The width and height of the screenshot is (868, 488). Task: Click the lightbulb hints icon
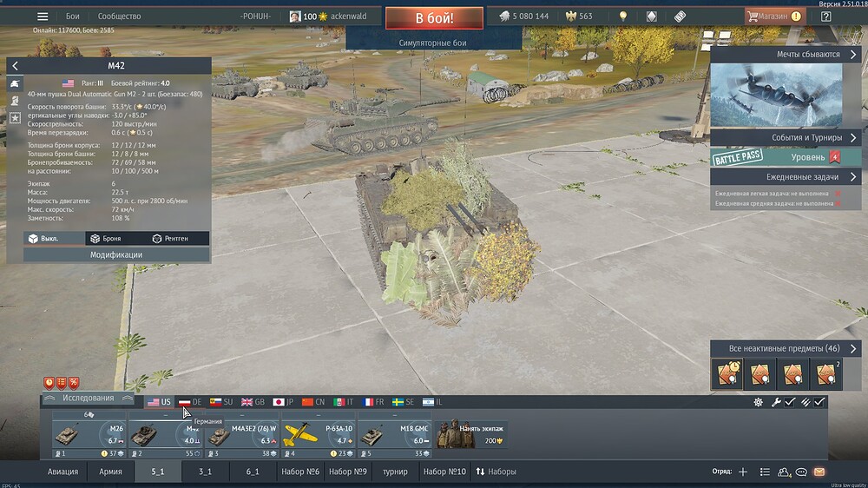pos(622,16)
